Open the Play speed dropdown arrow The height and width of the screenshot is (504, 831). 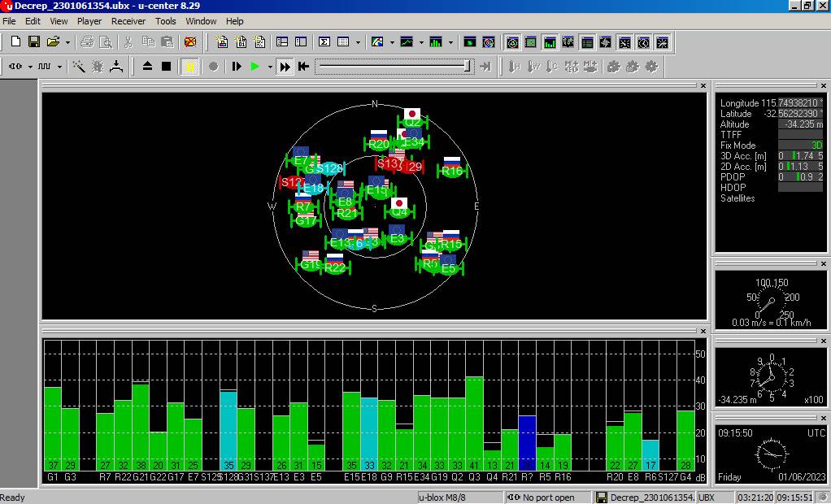269,67
